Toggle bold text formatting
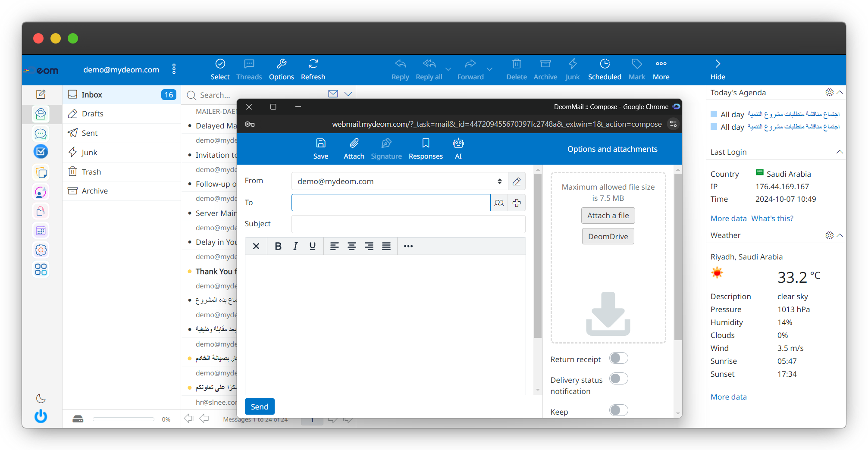This screenshot has width=868, height=450. 278,246
